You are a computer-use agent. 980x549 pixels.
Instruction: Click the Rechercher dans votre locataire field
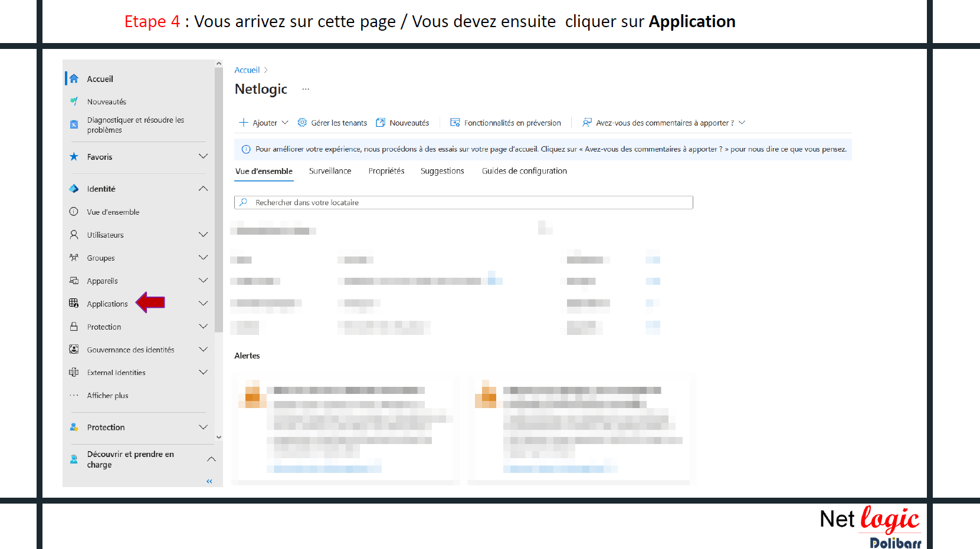[x=463, y=202]
